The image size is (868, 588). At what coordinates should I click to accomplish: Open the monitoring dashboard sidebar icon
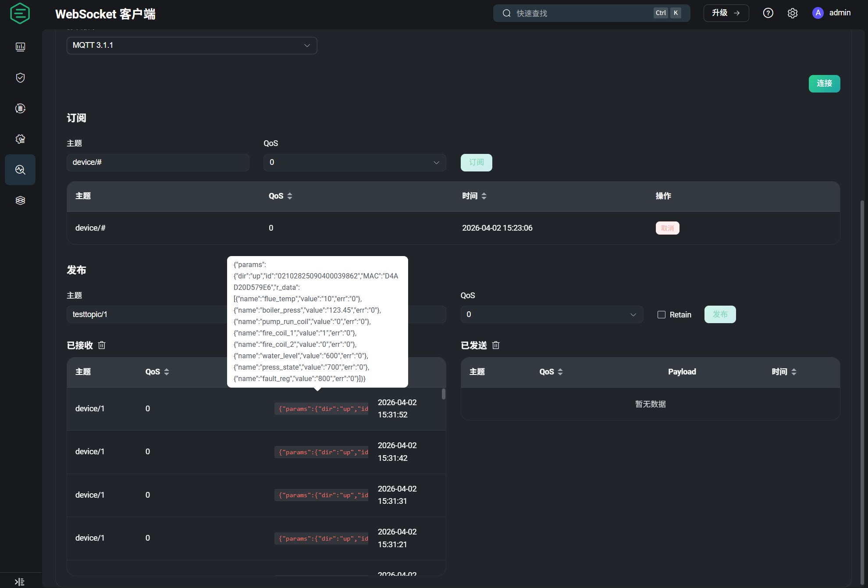click(20, 47)
